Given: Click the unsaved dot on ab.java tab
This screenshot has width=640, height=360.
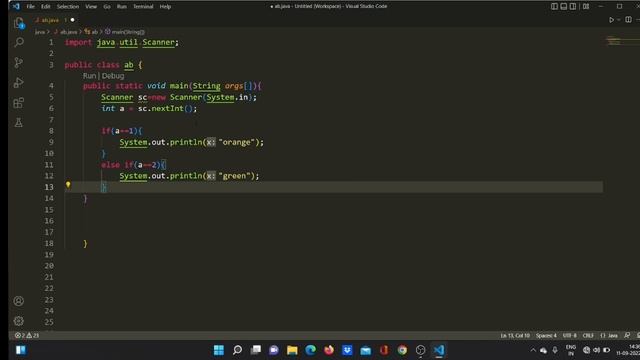Looking at the screenshot, I should [73, 20].
